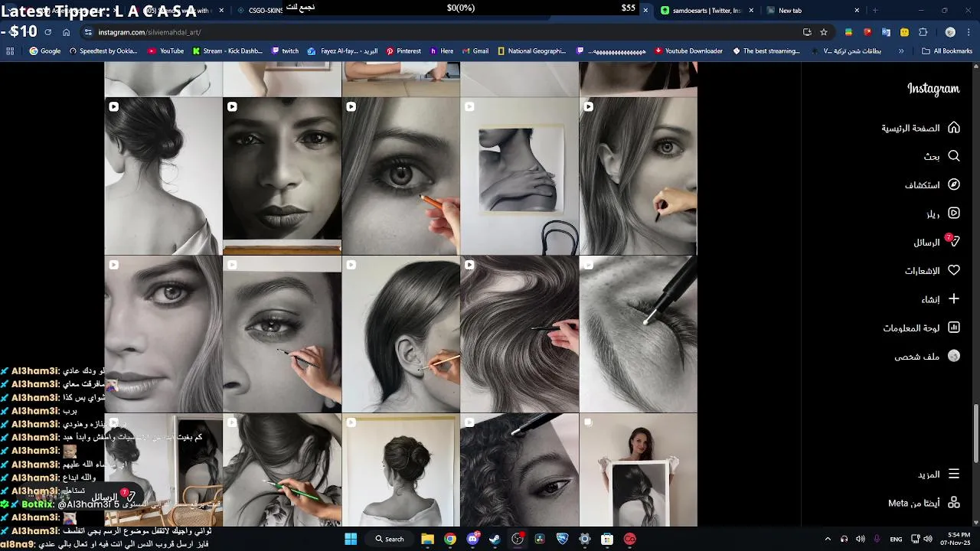Click the install app icon in the address bar

807,32
